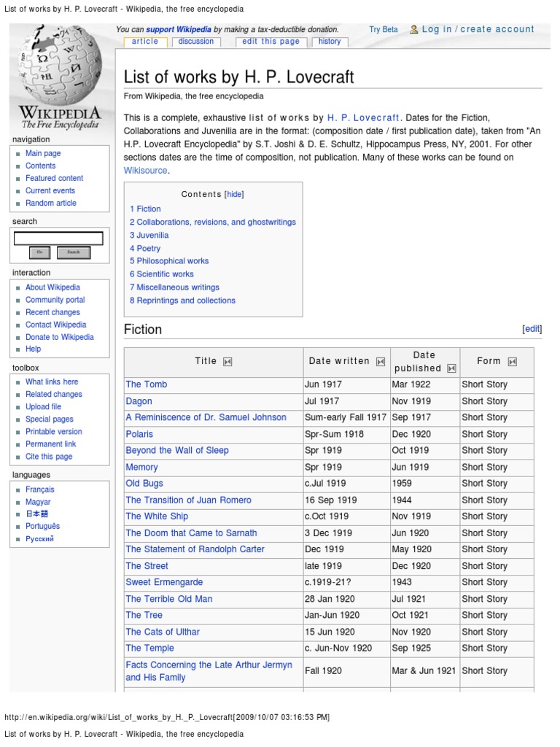Open Printable version link
The image size is (560, 747).
click(x=54, y=431)
